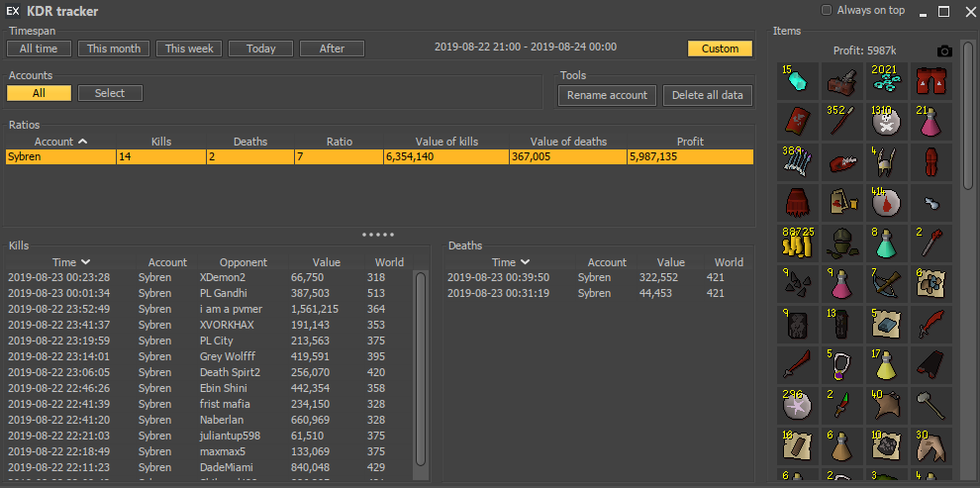Sort ratios by the Account column header
The height and width of the screenshot is (488, 980).
click(60, 142)
